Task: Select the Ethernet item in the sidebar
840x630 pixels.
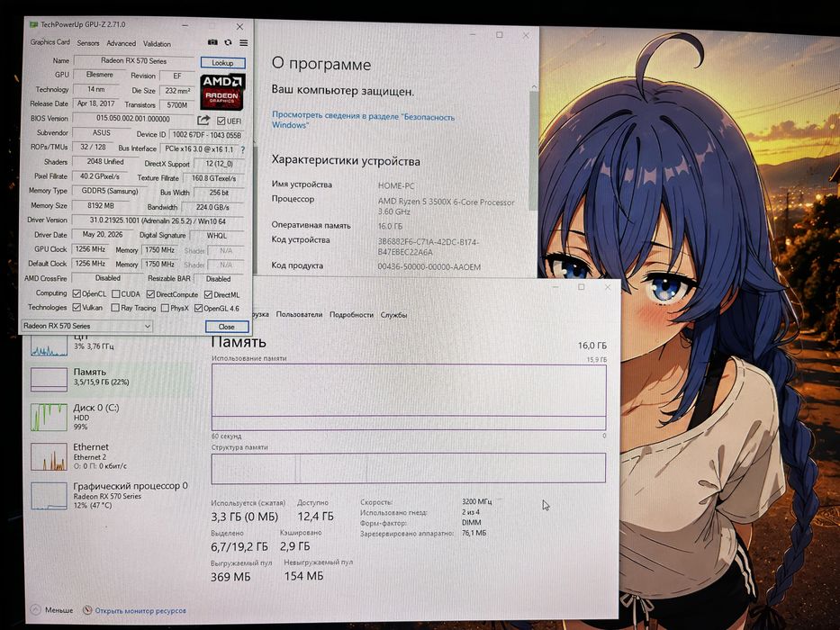Action: [x=110, y=456]
